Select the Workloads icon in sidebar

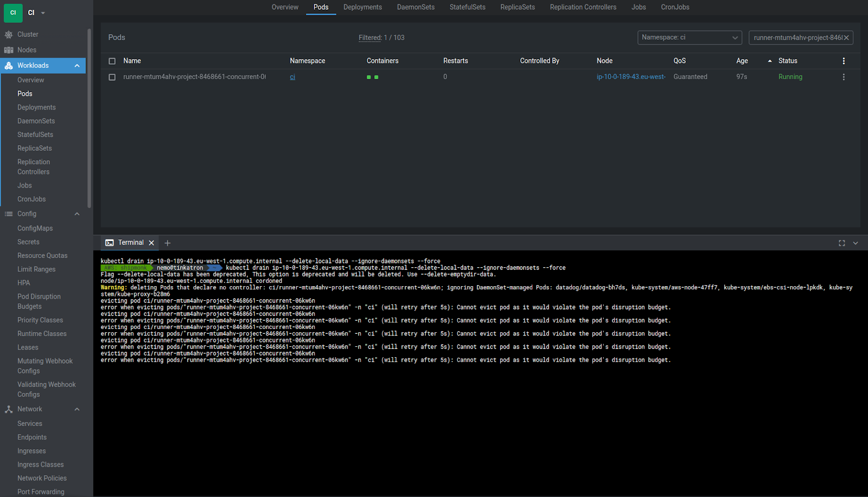point(9,66)
